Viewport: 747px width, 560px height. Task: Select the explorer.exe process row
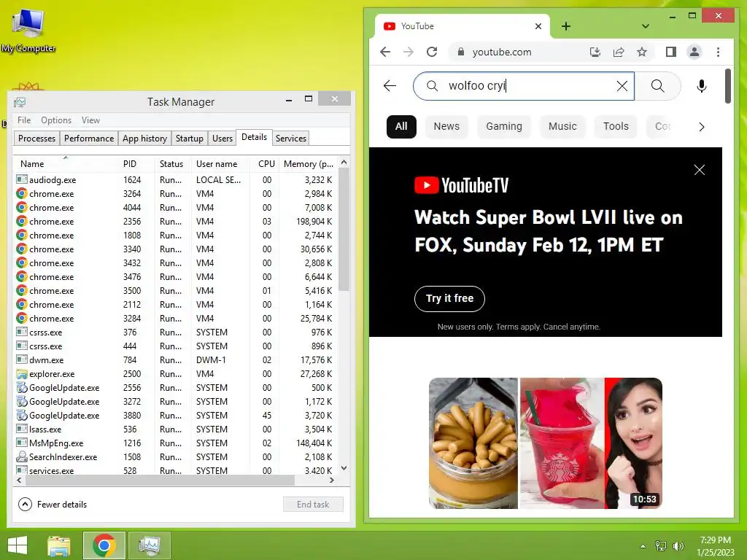pos(175,374)
